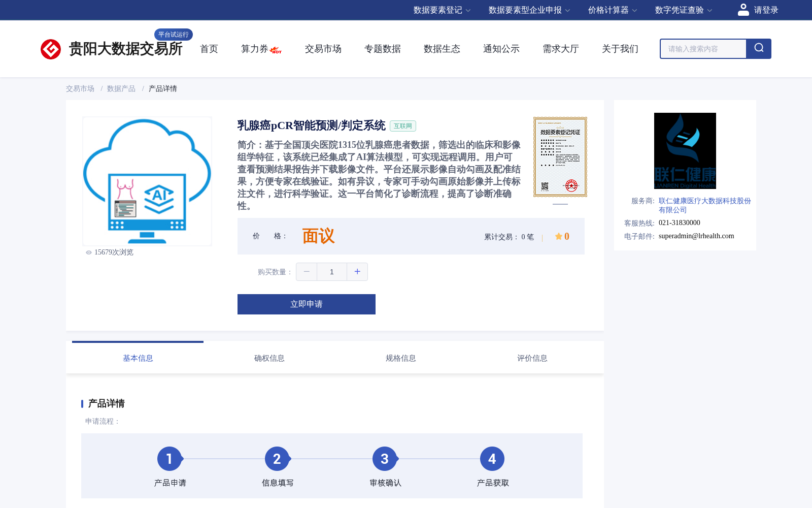Open the 专题数据 navigation item

(x=383, y=49)
